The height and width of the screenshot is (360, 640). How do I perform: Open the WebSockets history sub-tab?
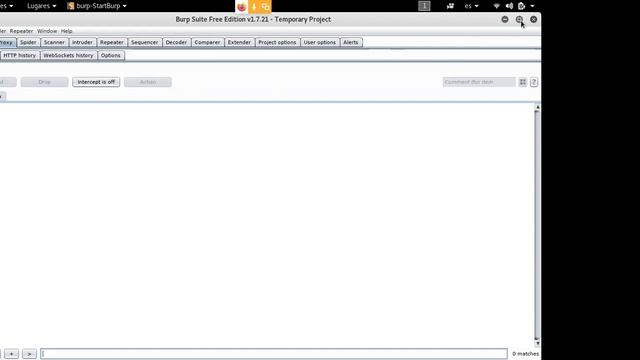click(69, 56)
